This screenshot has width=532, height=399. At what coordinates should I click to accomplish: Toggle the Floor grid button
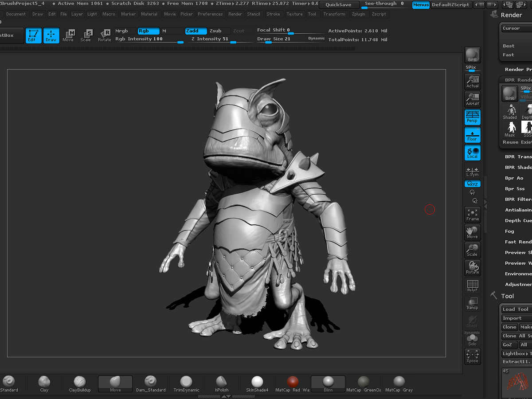tap(472, 135)
